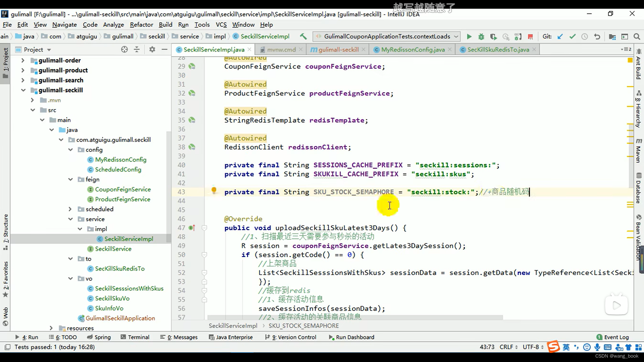Screen dimensions: 644x362
Task: Expand the gulimall-order module
Action: click(23, 60)
